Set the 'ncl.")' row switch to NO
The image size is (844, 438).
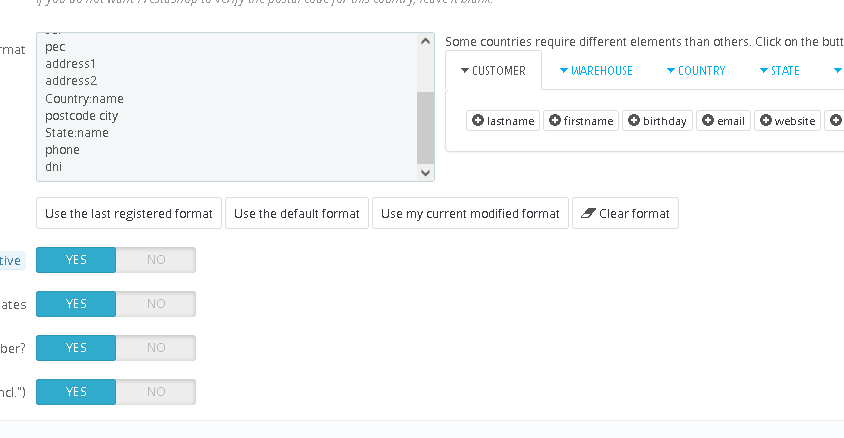pos(156,392)
